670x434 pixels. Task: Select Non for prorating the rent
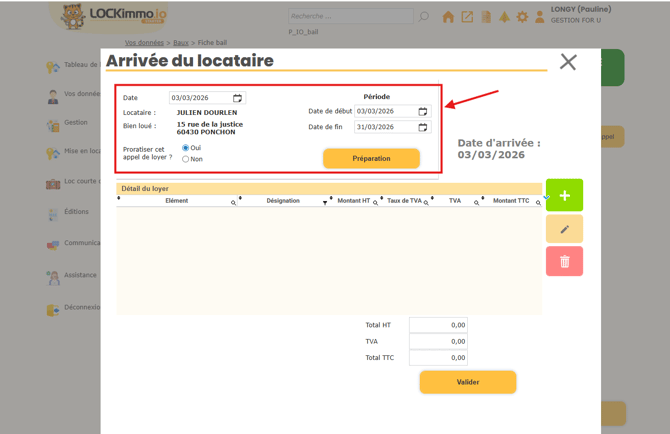tap(186, 159)
